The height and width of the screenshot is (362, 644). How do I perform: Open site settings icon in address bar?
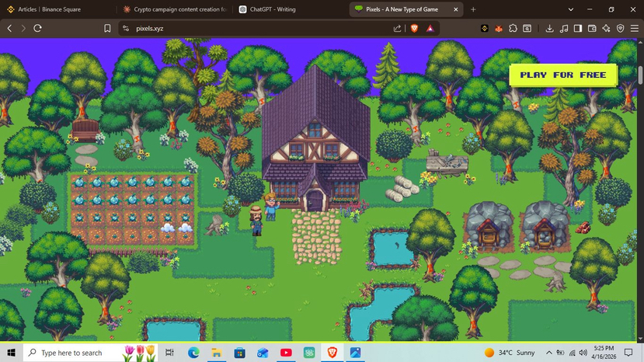pos(126,28)
